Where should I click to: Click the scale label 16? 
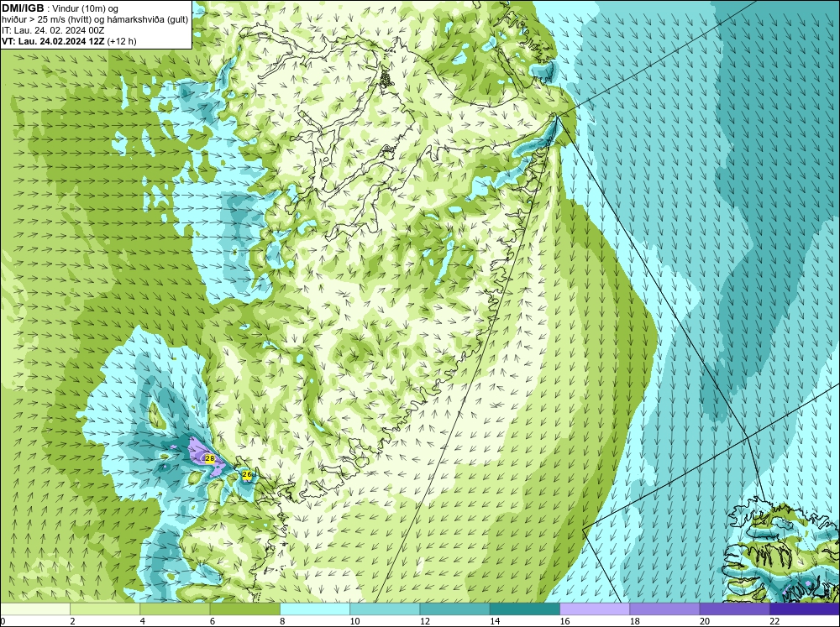tap(564, 621)
